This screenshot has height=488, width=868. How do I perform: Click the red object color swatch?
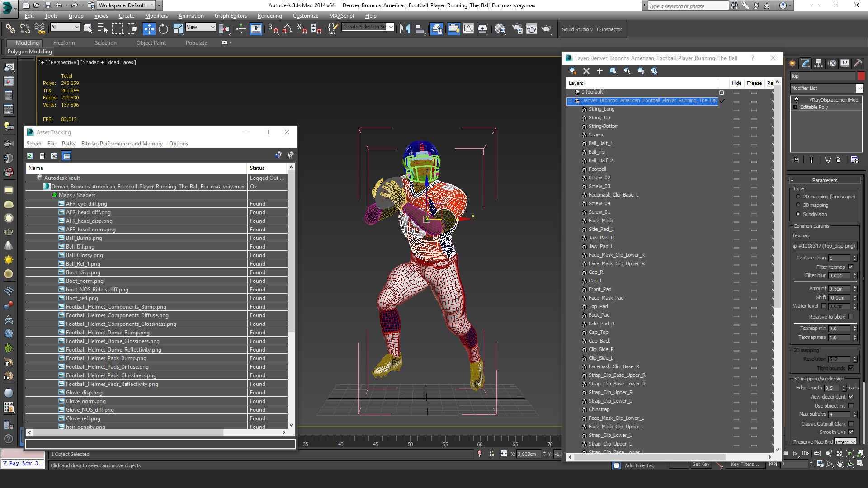tap(861, 76)
